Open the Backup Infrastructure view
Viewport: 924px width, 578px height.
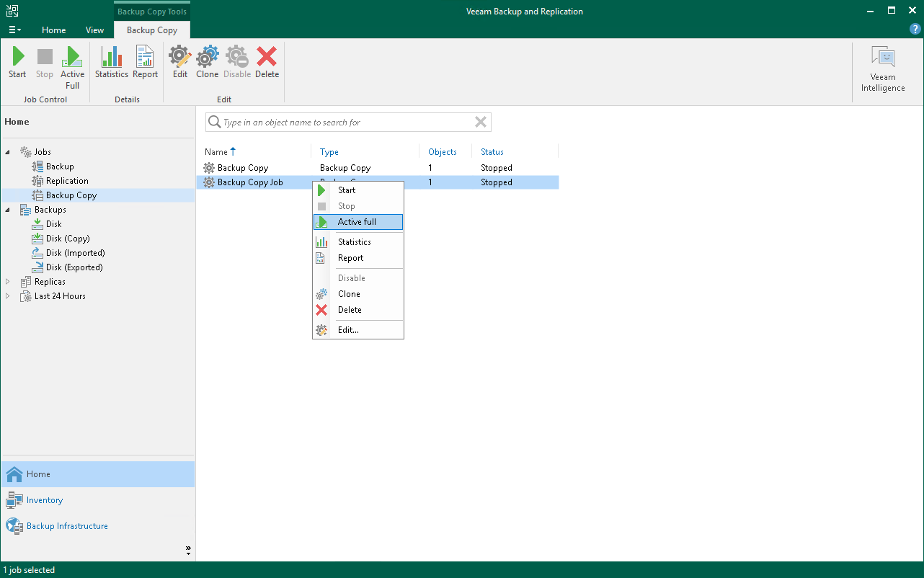click(x=98, y=526)
